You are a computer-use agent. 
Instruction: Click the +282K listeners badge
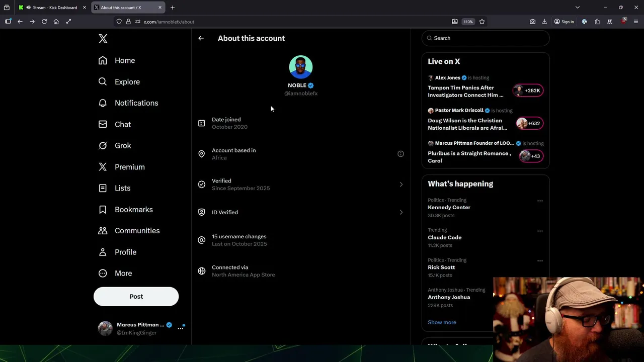pyautogui.click(x=528, y=90)
